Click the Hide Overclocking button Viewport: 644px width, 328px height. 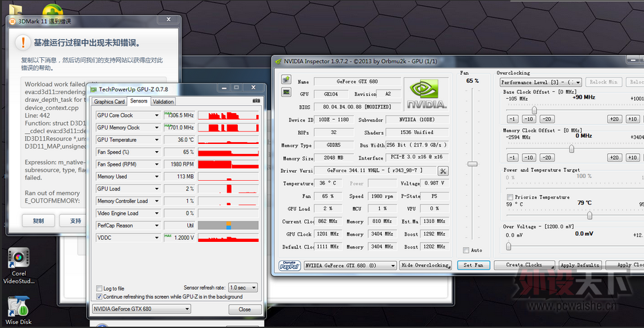click(x=426, y=266)
